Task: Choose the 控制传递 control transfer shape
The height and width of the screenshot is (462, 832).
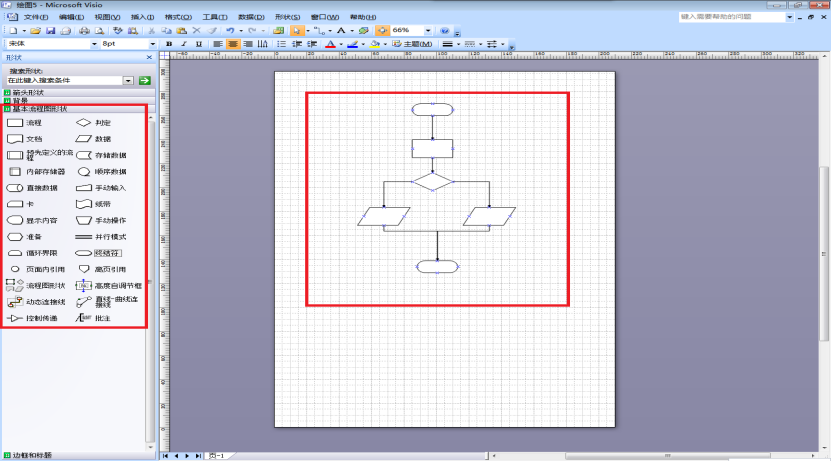Action: click(x=32, y=319)
